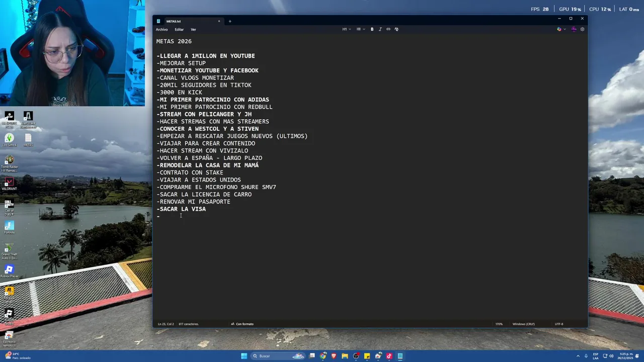This screenshot has width=644, height=362.
Task: Click the Windows (CRLF) line ending entry
Action: [524, 324]
